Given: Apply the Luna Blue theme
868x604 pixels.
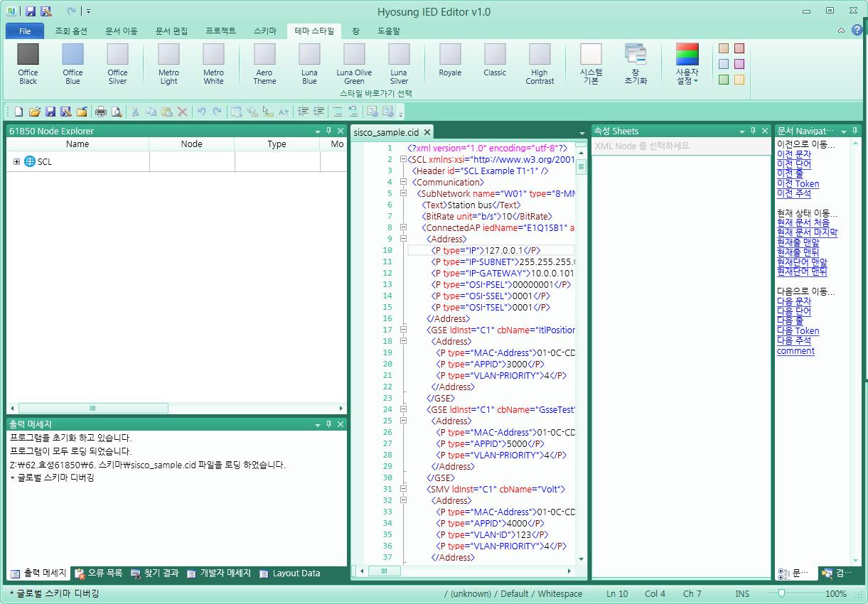Looking at the screenshot, I should (x=309, y=64).
